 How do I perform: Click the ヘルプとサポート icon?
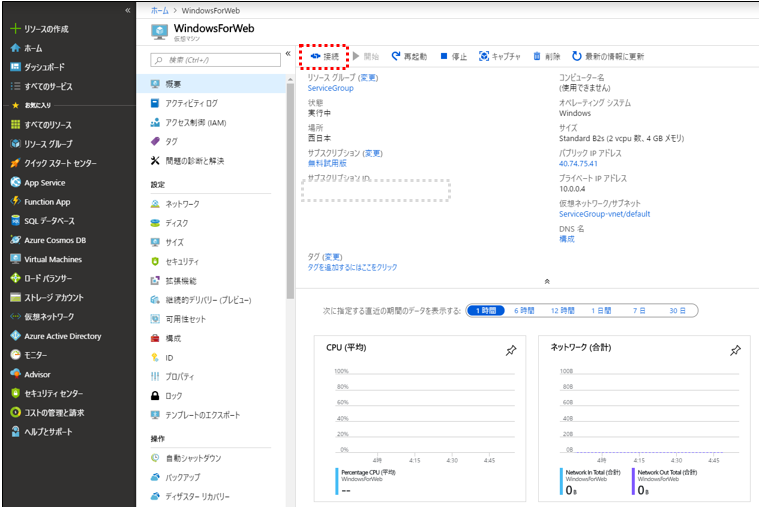[15, 431]
